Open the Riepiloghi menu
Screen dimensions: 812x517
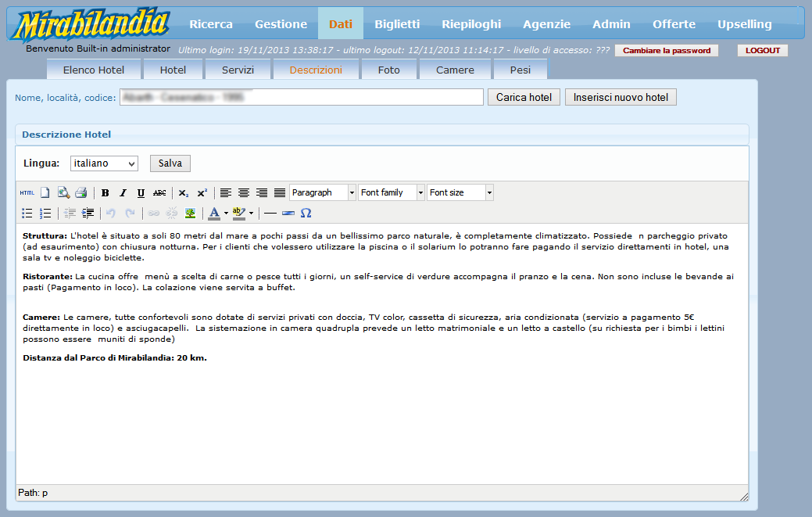click(x=471, y=23)
